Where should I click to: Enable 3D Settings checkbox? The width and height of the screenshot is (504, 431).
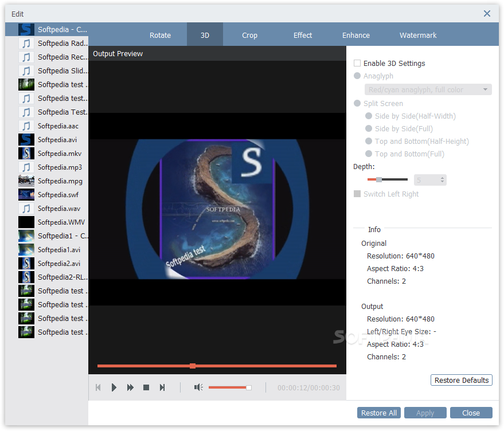pyautogui.click(x=357, y=63)
